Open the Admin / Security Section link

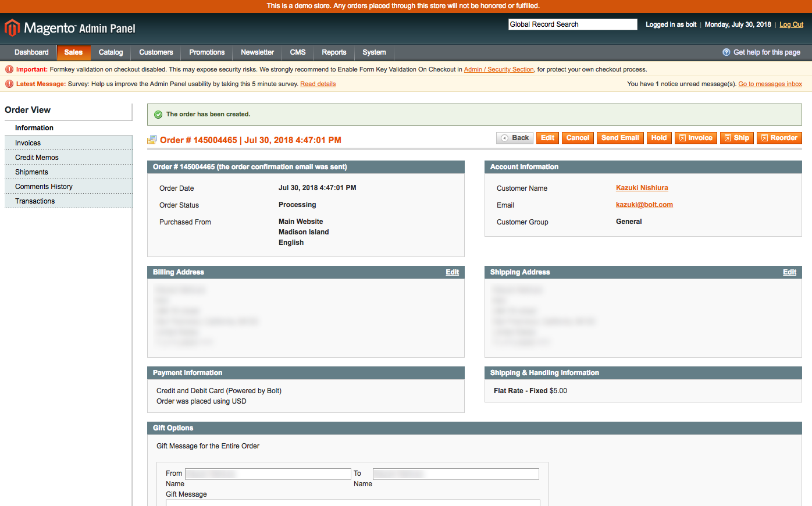(498, 69)
